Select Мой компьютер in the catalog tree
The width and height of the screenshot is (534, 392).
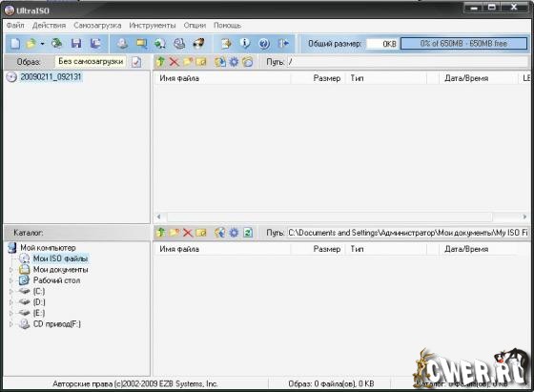click(48, 248)
